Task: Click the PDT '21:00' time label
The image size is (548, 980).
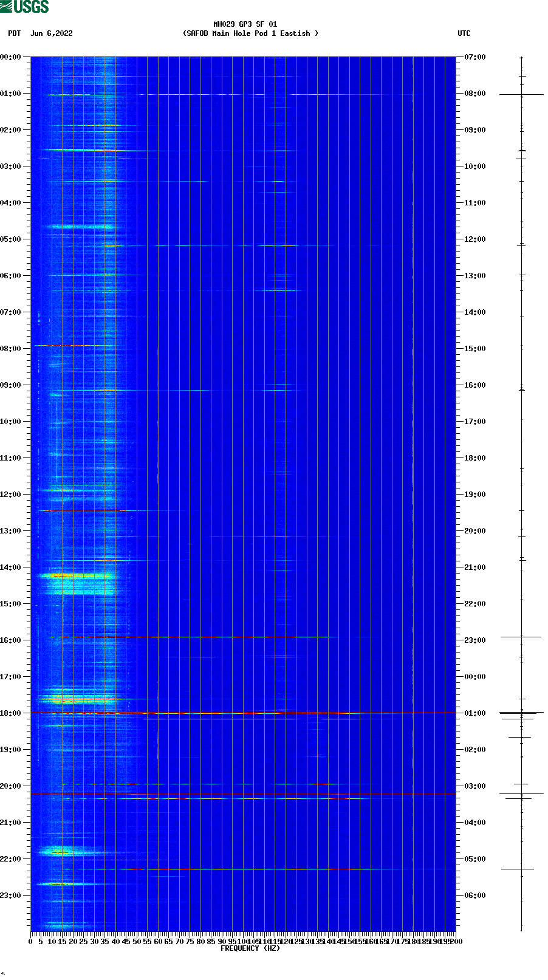Action: (x=10, y=823)
